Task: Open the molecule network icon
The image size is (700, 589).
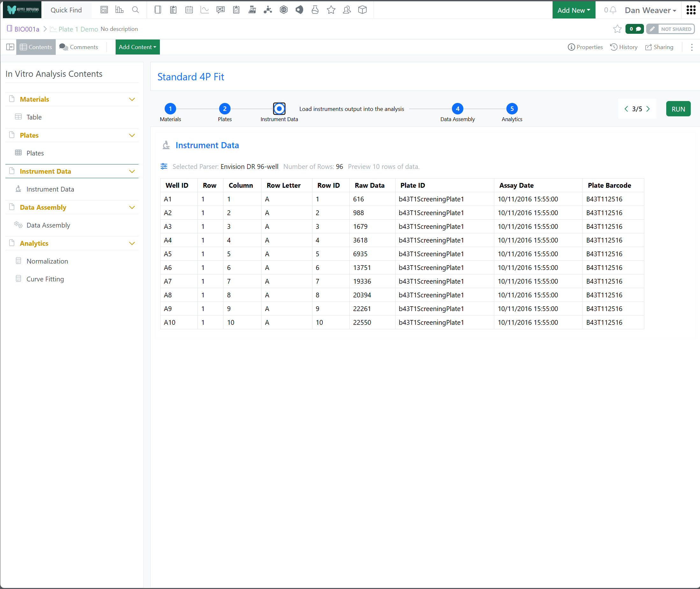Action: [x=268, y=10]
